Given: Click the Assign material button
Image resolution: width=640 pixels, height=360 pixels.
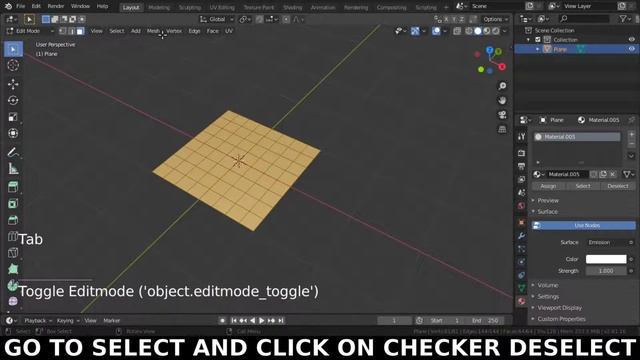Looking at the screenshot, I should pos(548,186).
